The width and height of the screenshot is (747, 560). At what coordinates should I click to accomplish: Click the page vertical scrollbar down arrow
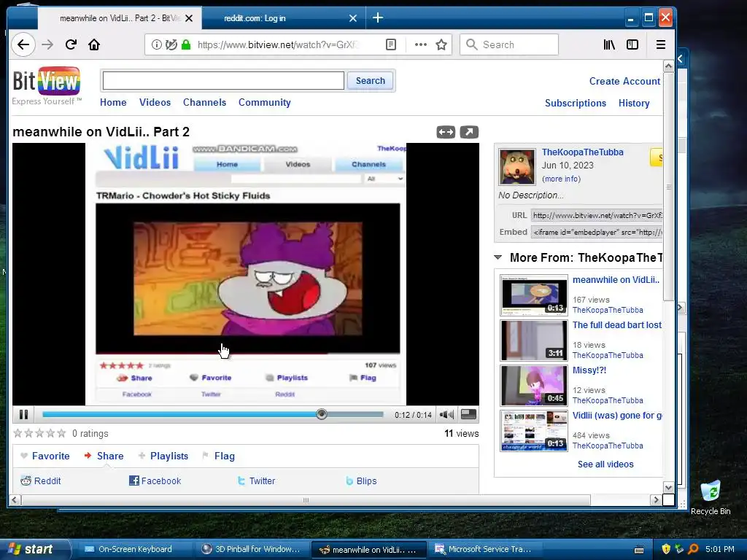point(668,488)
